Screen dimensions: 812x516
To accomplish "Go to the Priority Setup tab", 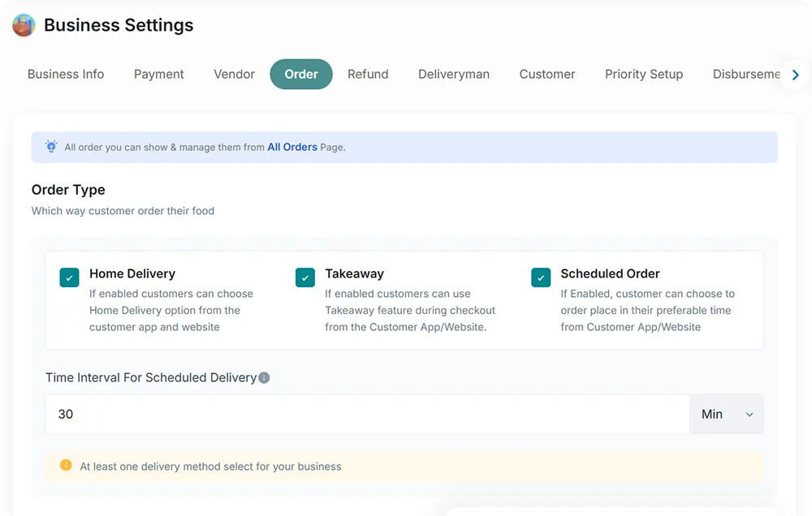I will pyautogui.click(x=644, y=74).
